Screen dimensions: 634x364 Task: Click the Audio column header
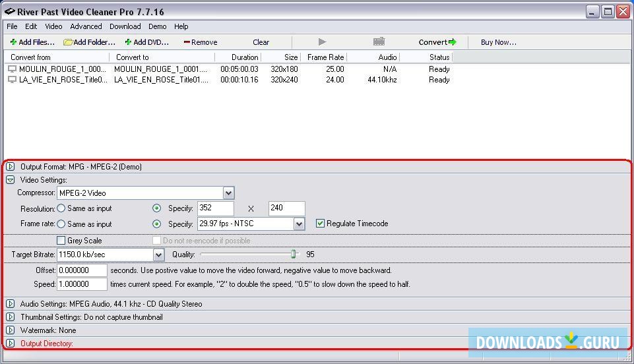(373, 57)
